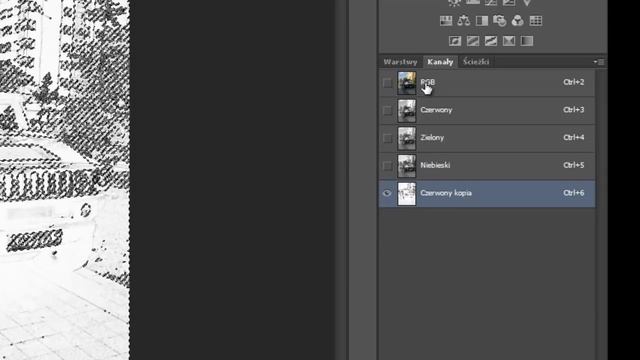Add a Vibrance adjustment
This screenshot has height=360, width=640.
[527, 2]
